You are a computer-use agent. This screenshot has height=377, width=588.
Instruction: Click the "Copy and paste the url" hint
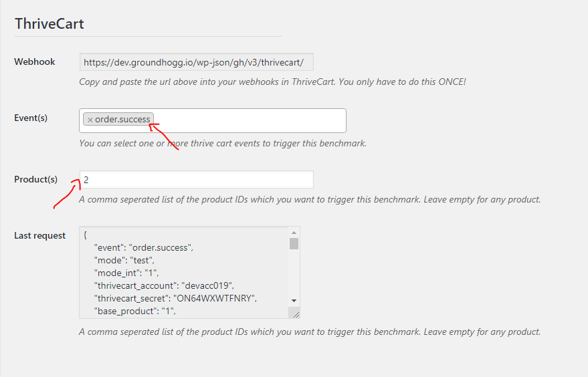(x=272, y=82)
